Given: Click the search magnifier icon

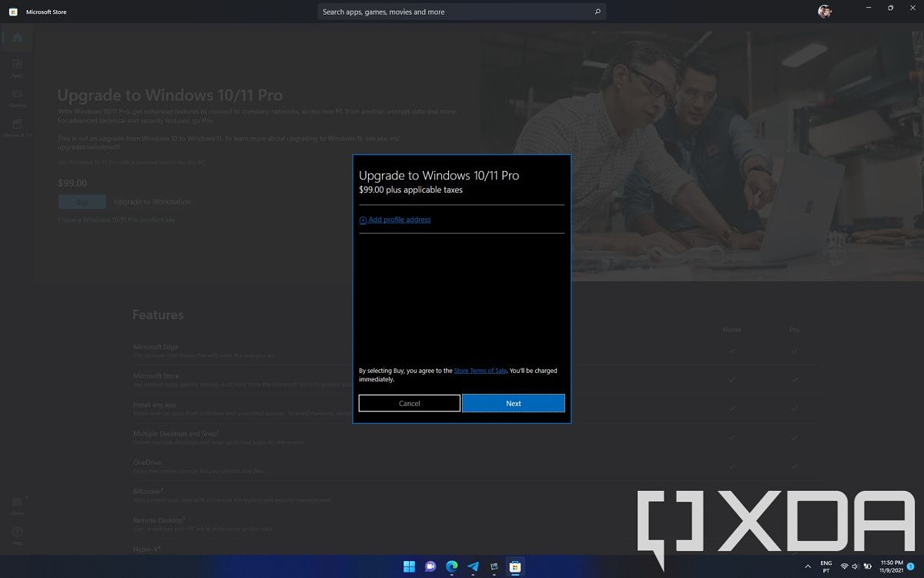Looking at the screenshot, I should click(598, 12).
